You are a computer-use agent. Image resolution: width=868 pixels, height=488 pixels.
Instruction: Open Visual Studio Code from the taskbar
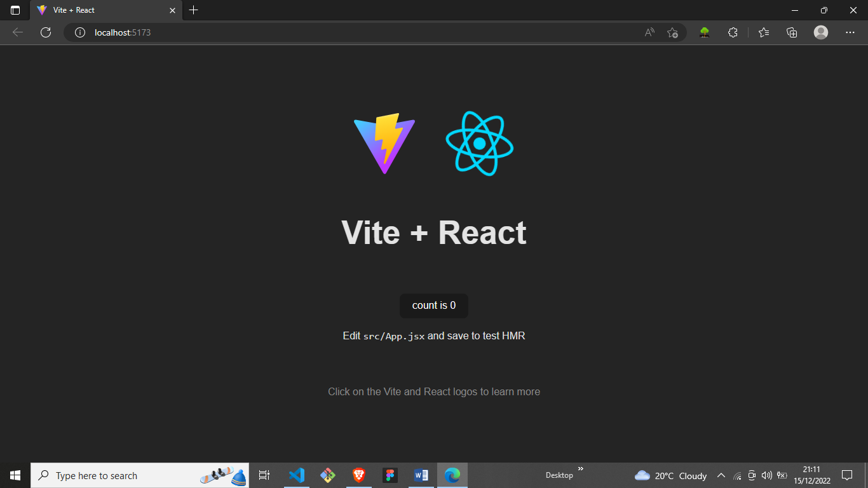[x=297, y=475]
